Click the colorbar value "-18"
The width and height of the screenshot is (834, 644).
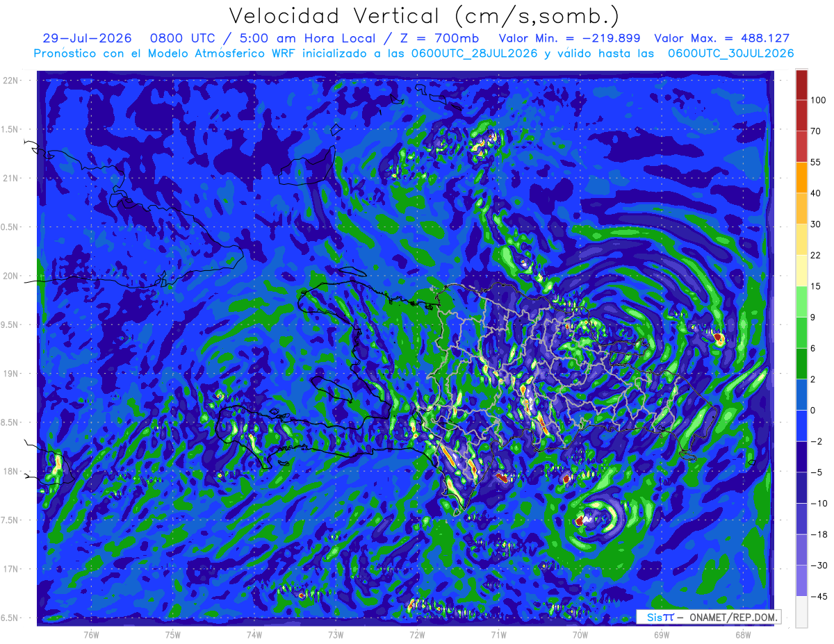click(x=817, y=534)
